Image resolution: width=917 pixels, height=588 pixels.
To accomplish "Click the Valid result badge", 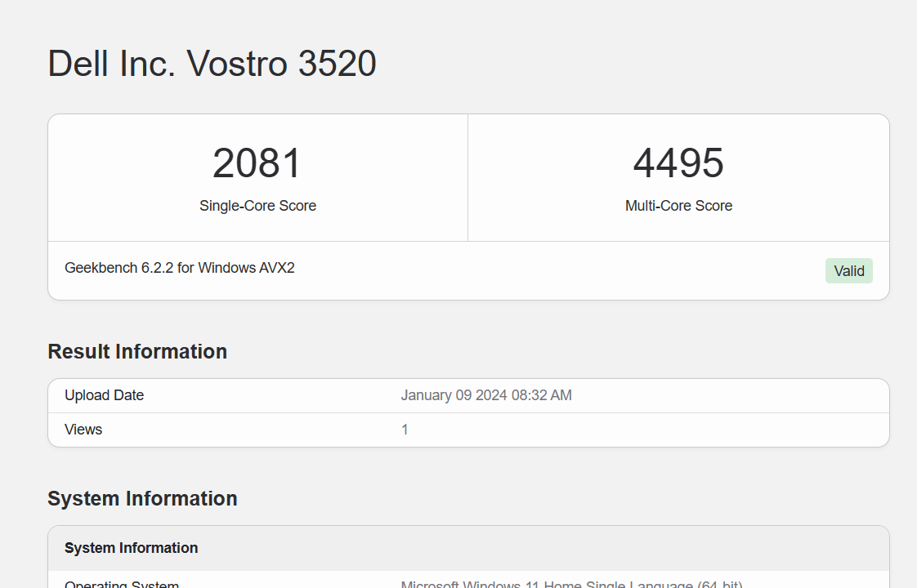I will coord(848,270).
